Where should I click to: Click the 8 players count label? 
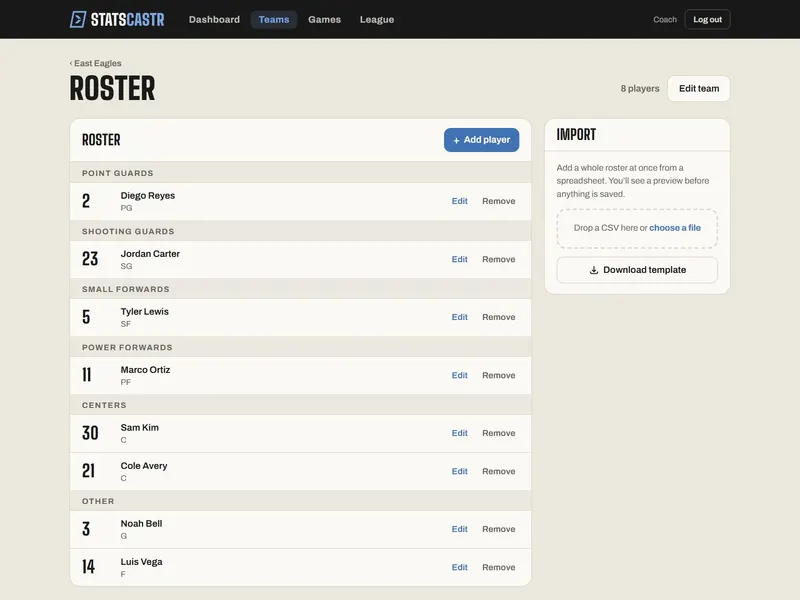click(640, 88)
